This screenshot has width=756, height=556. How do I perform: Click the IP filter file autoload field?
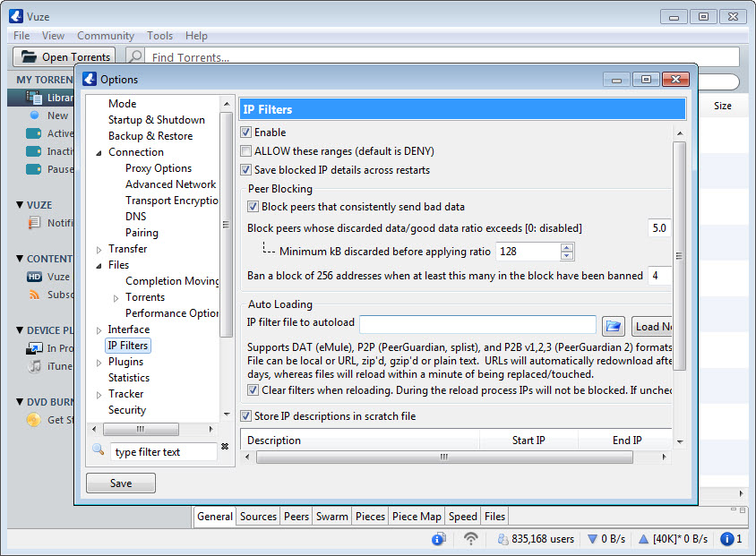click(477, 325)
